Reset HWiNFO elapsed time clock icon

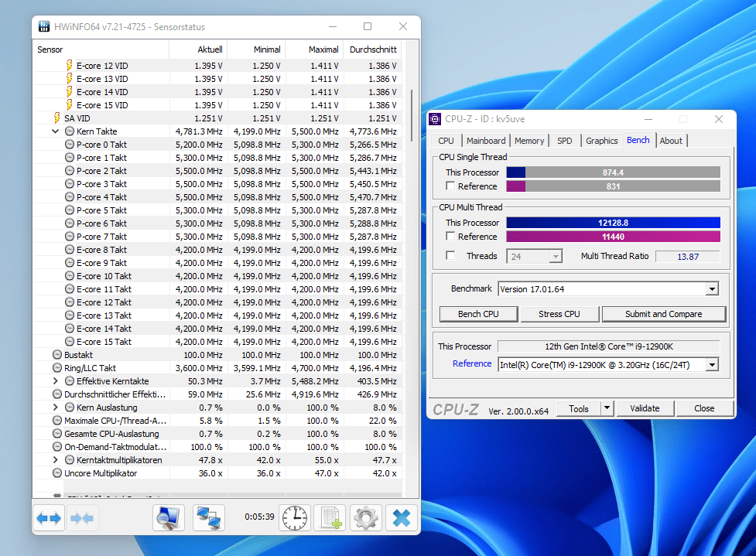pos(295,518)
